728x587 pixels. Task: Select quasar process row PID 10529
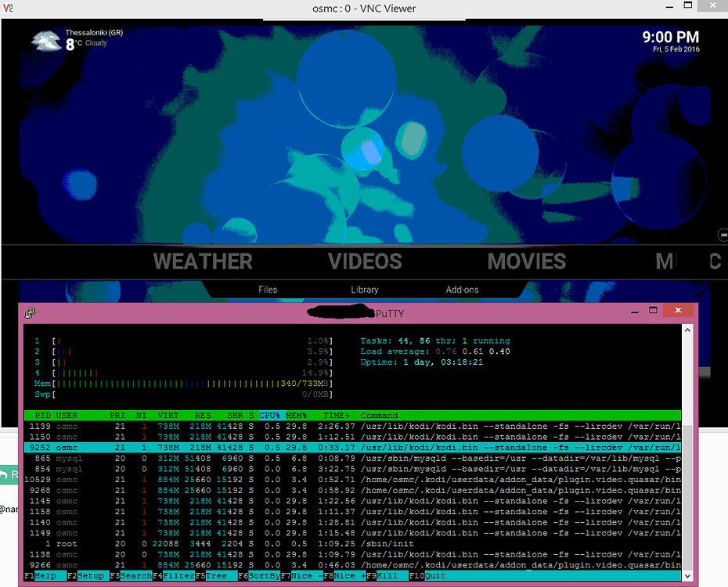[x=352, y=479]
